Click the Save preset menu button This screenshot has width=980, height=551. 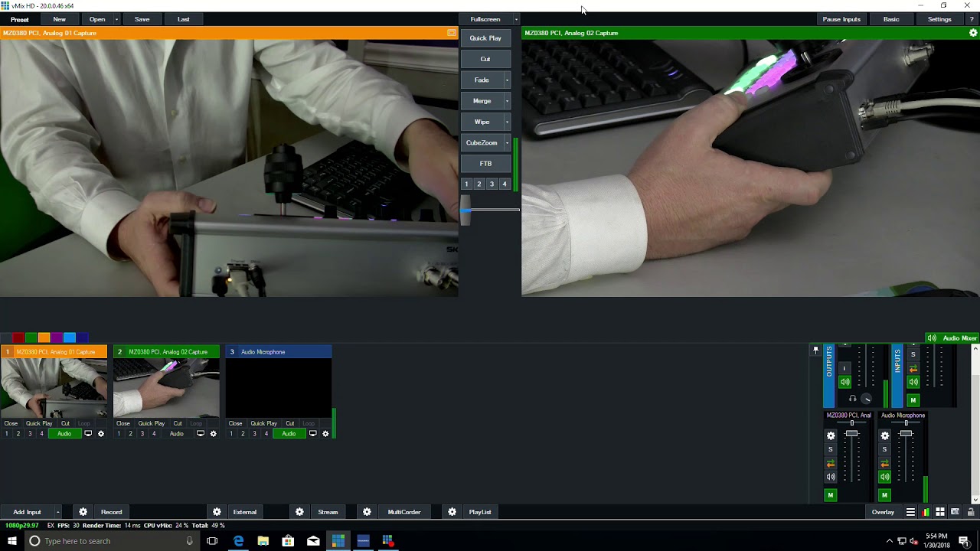tap(142, 19)
